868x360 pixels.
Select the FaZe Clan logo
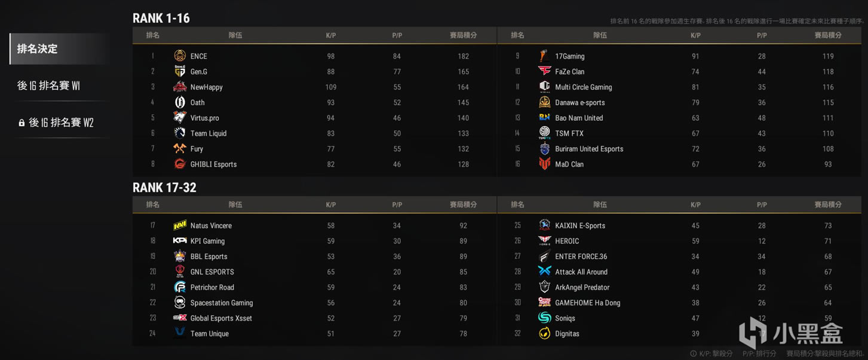click(x=544, y=71)
